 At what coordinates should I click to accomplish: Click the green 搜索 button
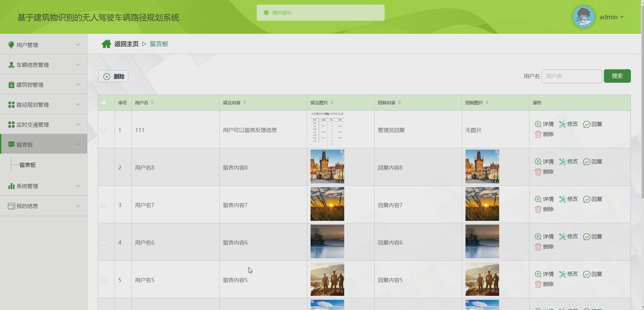point(617,76)
